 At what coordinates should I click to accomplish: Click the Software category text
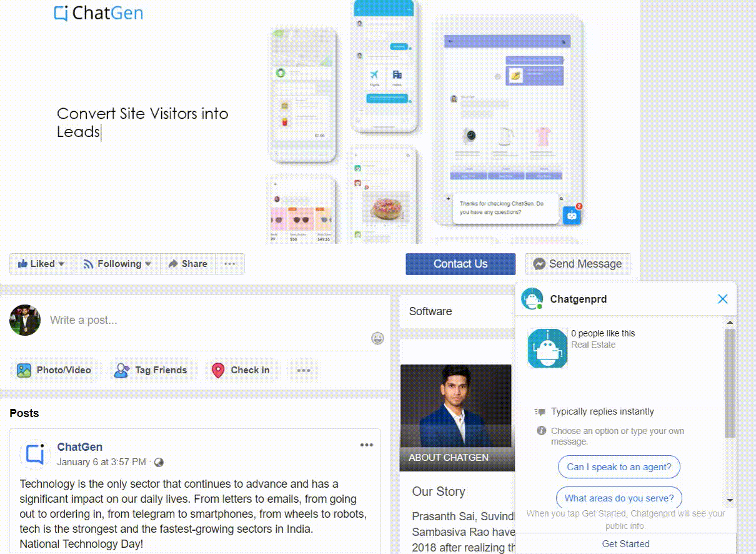point(430,311)
